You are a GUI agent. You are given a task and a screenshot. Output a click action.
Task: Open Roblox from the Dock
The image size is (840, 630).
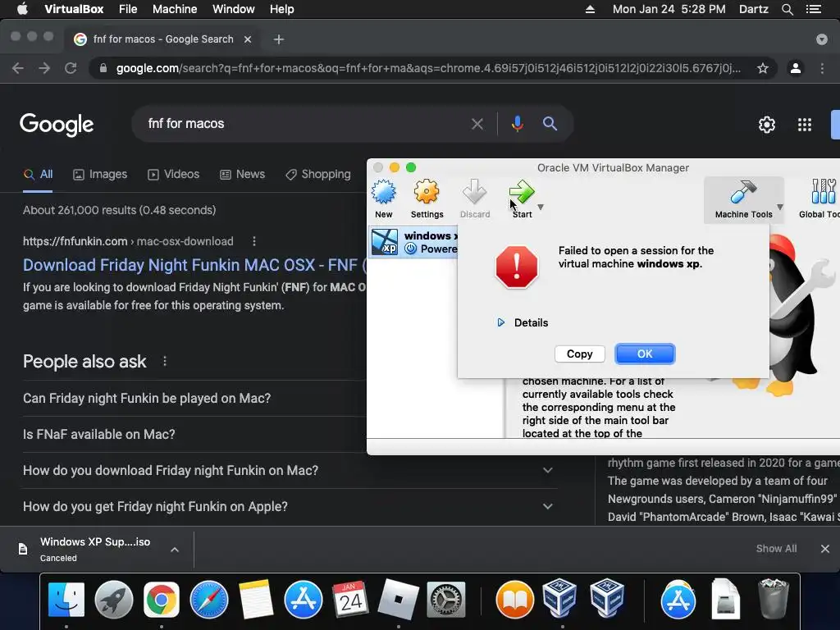[398, 600]
